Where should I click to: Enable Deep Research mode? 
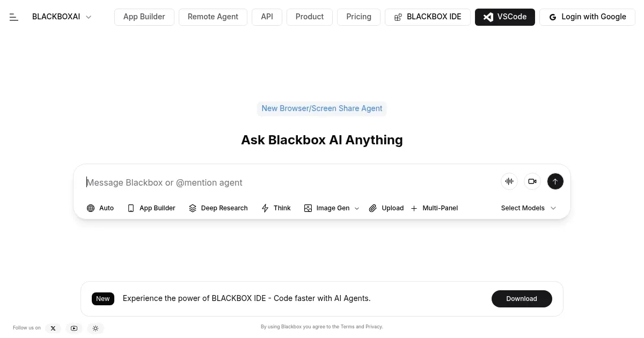(218, 208)
